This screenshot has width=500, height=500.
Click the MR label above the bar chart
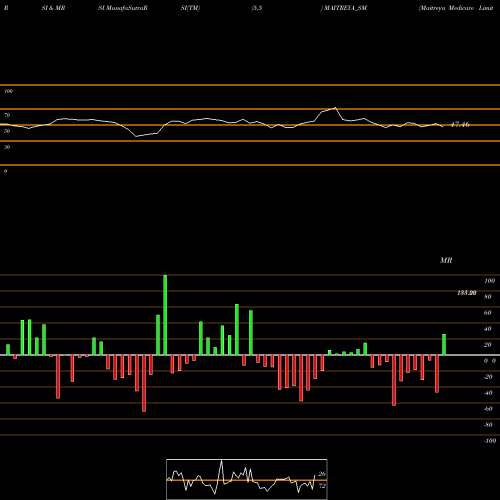(x=446, y=260)
